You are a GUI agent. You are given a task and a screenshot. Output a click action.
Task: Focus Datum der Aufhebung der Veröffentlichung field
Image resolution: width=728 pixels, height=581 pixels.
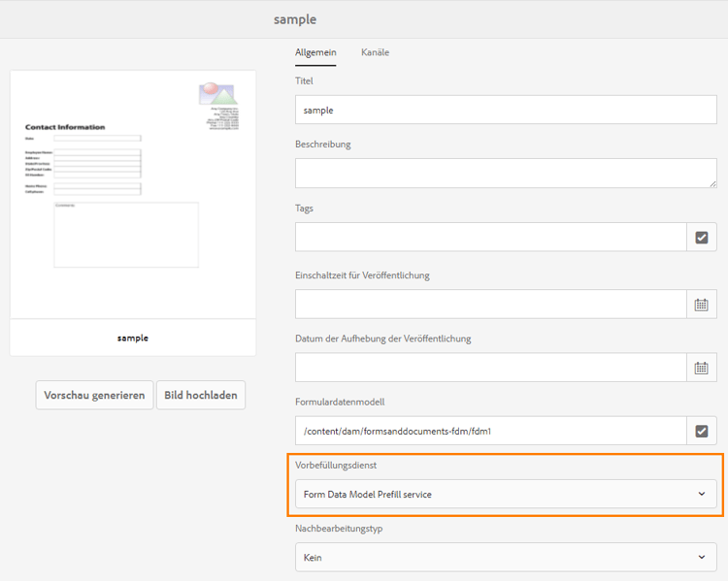pyautogui.click(x=491, y=368)
